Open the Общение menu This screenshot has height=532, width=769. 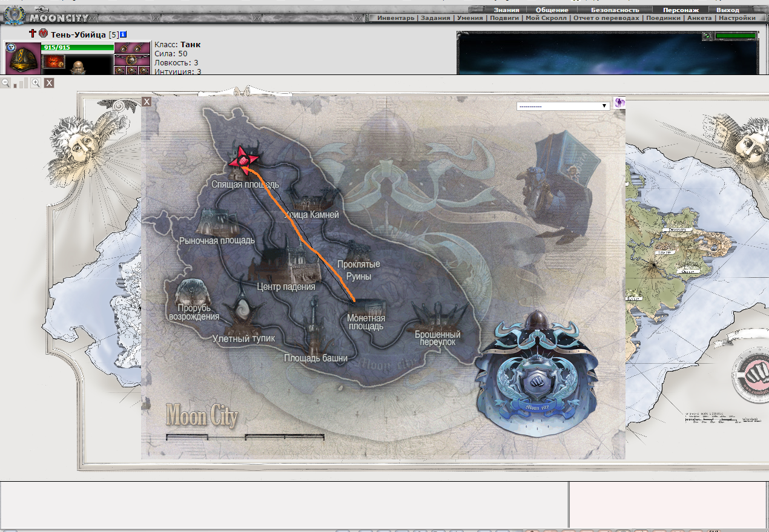click(x=552, y=10)
